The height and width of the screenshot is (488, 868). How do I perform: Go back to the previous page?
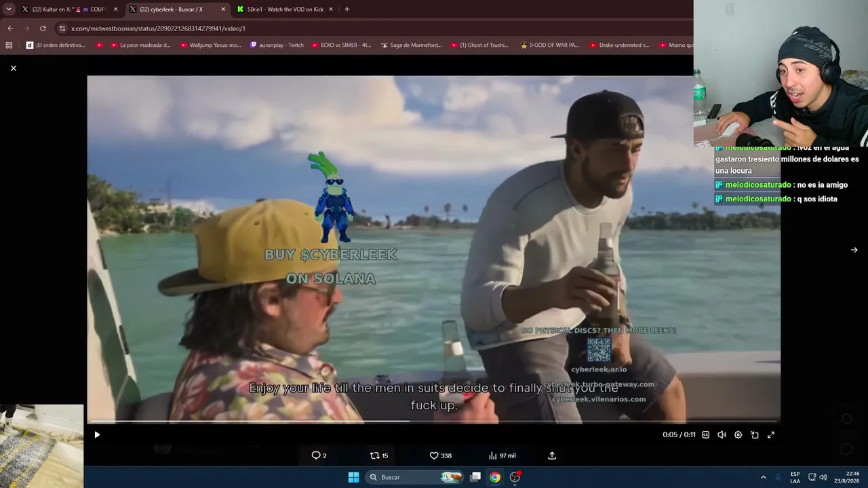pos(10,28)
